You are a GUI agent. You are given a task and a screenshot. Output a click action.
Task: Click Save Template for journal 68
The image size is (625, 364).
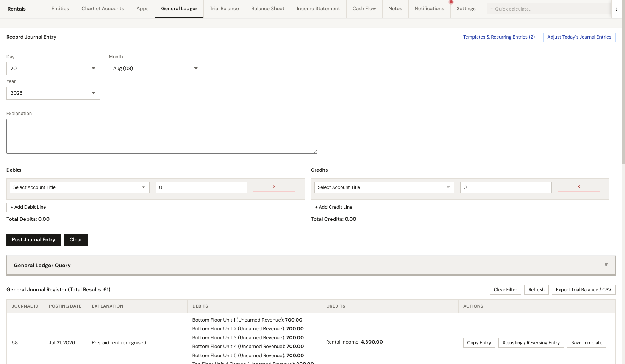pos(587,343)
